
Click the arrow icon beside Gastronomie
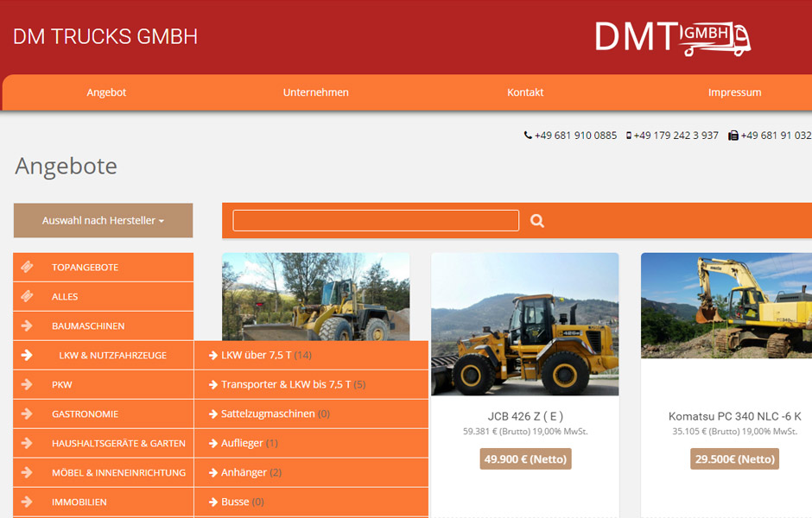[27, 414]
